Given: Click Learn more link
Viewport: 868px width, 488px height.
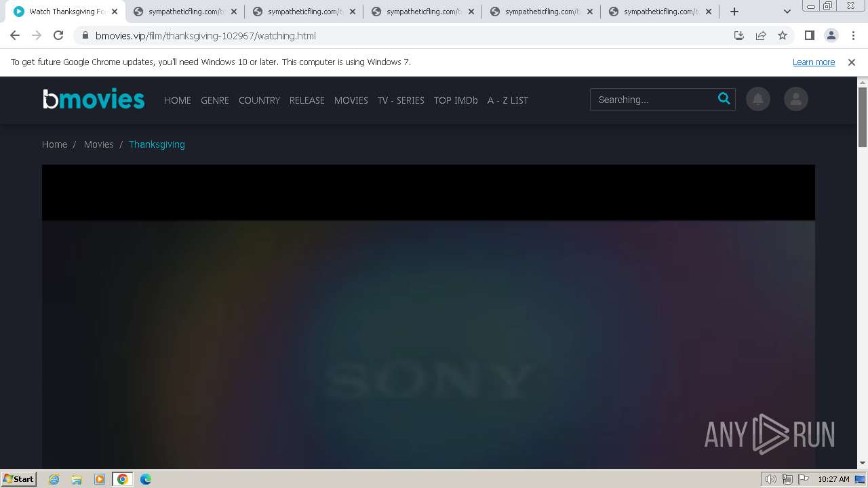Looking at the screenshot, I should tap(814, 62).
